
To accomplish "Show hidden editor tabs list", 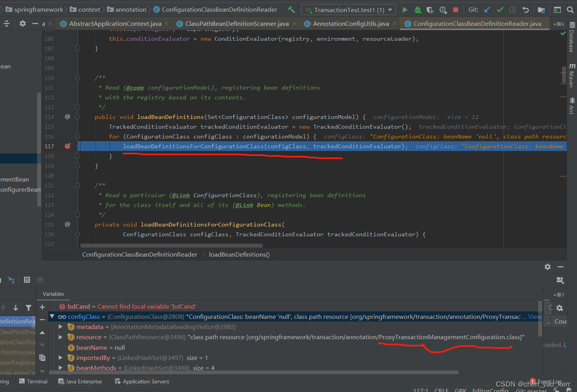I will coord(559,24).
